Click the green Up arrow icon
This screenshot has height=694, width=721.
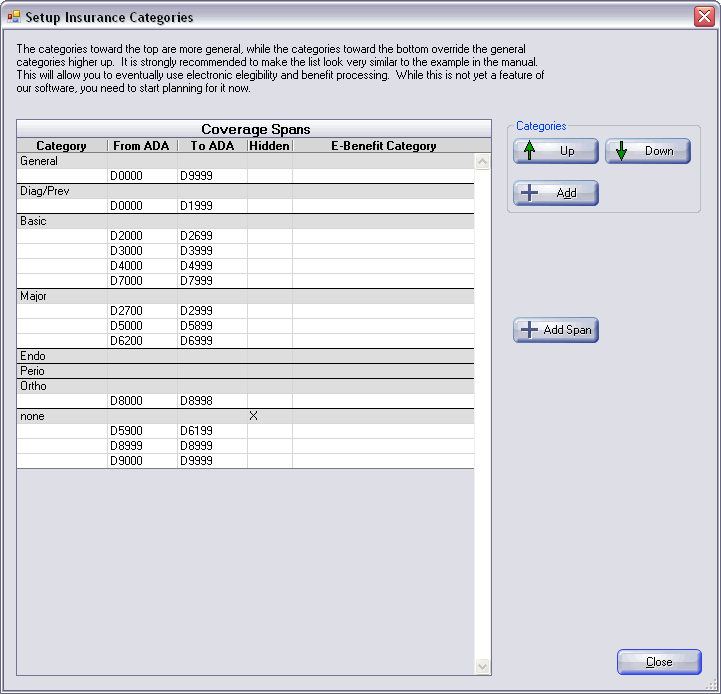(529, 151)
